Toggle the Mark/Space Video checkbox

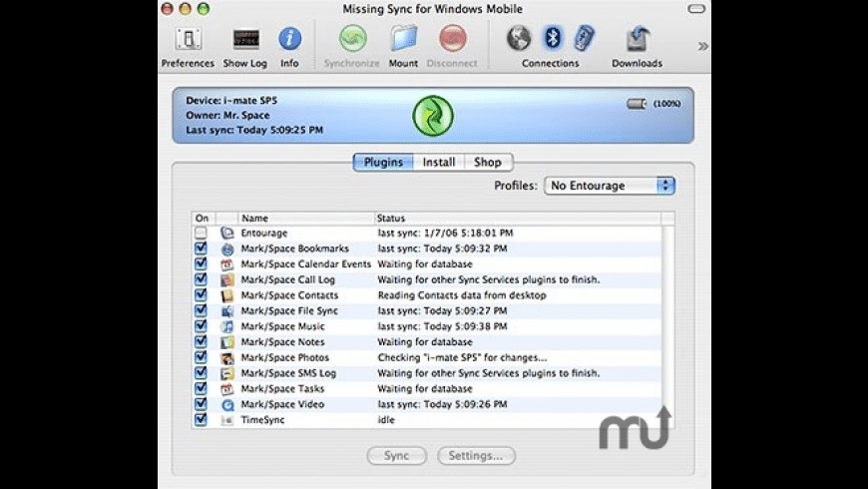(x=201, y=404)
